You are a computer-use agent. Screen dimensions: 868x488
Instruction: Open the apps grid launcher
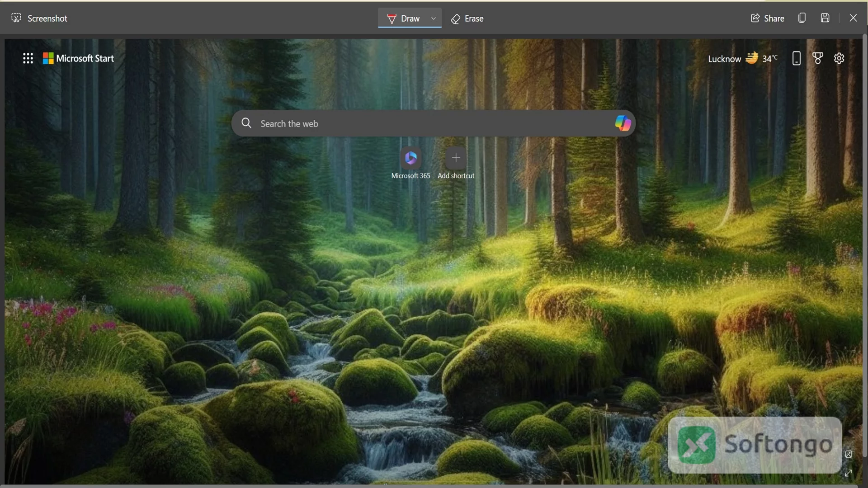(28, 58)
